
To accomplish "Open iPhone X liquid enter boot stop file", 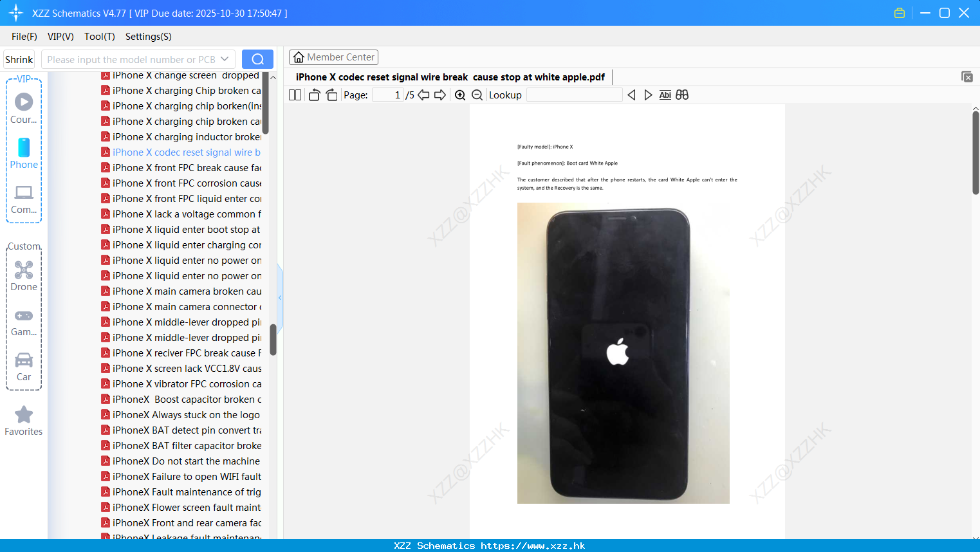I will point(181,230).
